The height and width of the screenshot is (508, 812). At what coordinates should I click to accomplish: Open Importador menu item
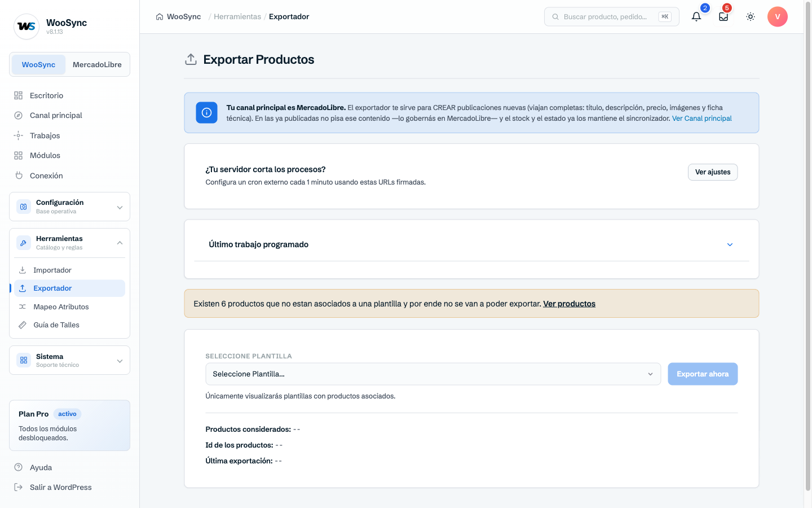69,270
